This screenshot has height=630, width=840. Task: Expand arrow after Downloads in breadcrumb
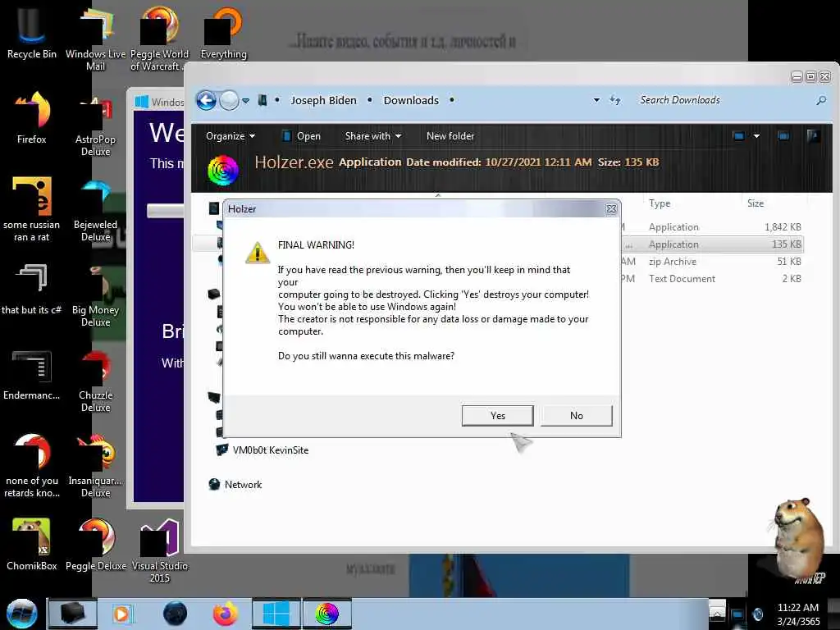pos(452,100)
